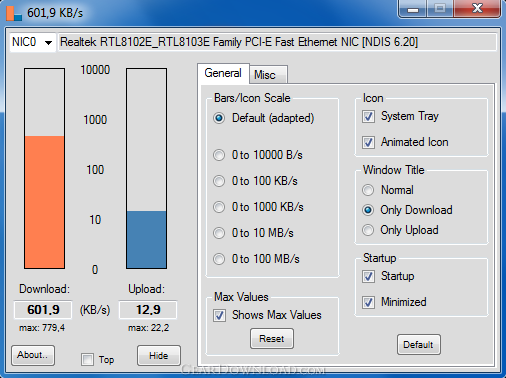Click the 1000 scale label

coord(95,120)
